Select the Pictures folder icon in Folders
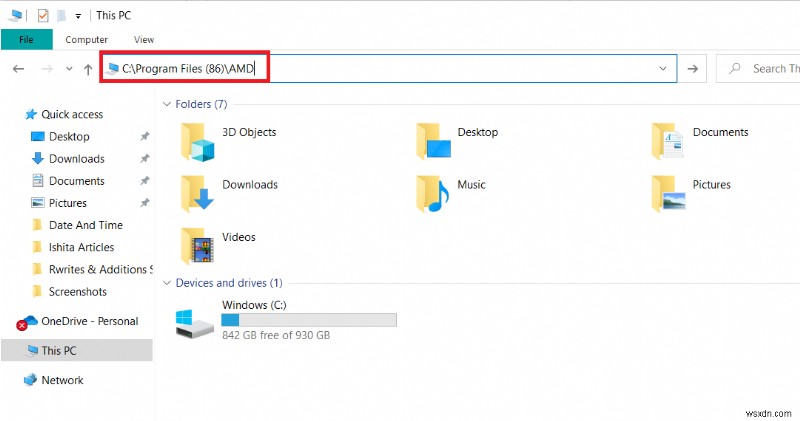800x421 pixels. [668, 193]
